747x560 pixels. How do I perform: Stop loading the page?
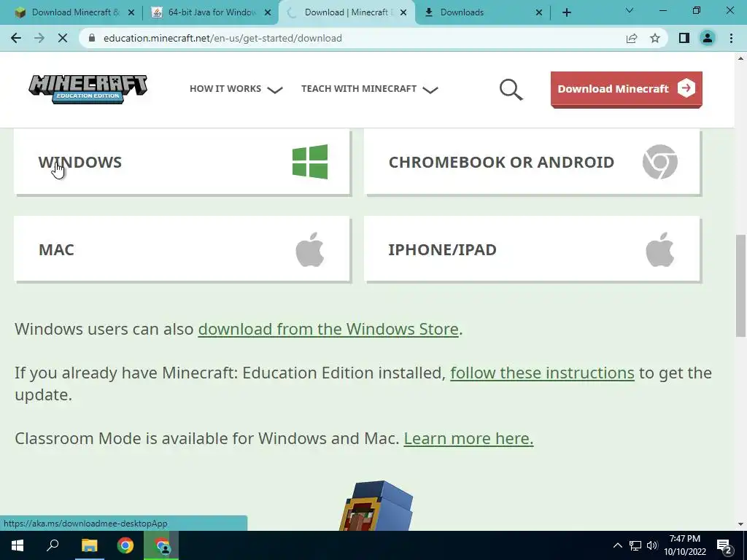[x=63, y=38]
